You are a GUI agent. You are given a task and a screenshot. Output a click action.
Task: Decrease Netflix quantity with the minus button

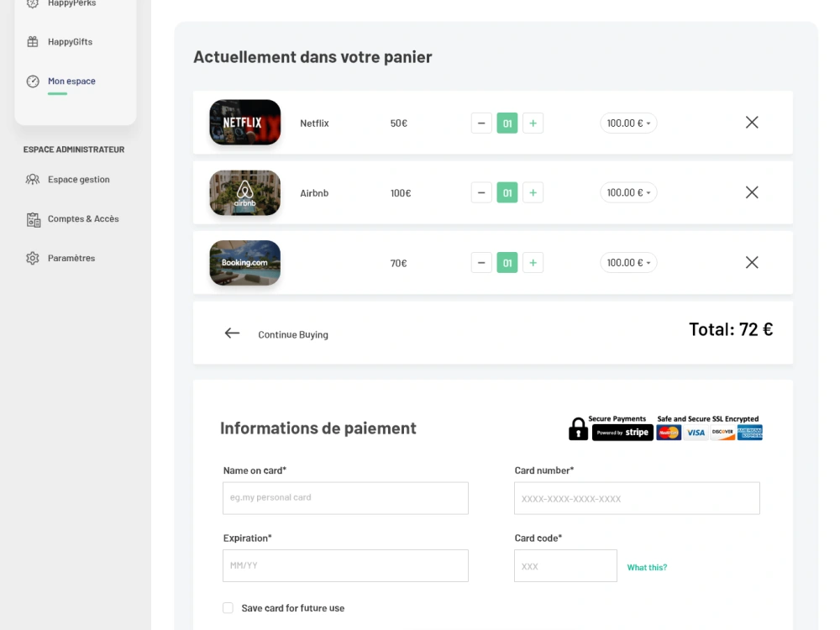click(481, 123)
